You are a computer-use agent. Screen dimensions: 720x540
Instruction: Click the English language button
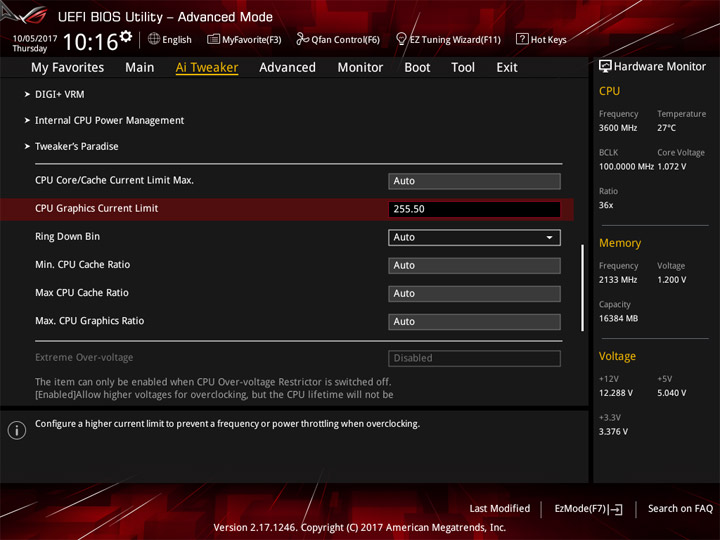169,39
